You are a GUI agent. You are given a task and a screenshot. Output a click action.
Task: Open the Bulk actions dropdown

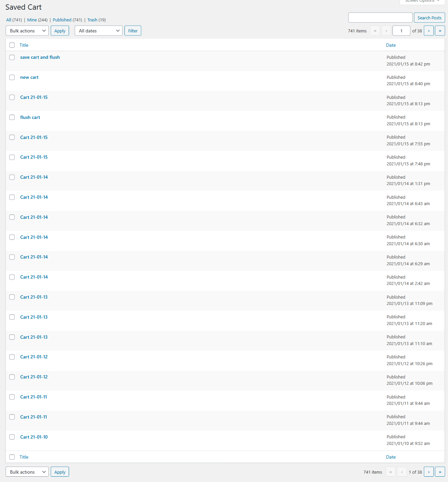point(27,30)
